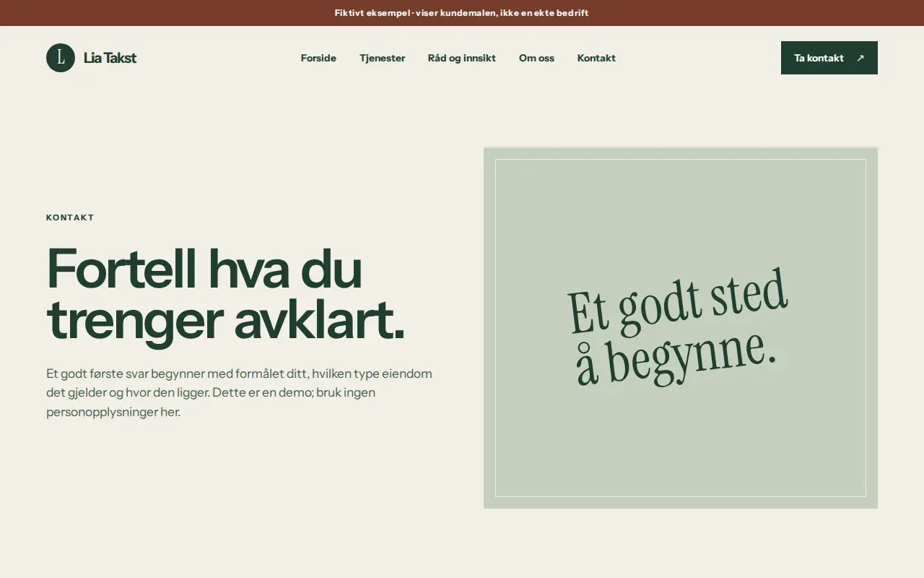Click the small KONTAKT eyebrow label
This screenshot has width=924, height=578.
click(70, 217)
